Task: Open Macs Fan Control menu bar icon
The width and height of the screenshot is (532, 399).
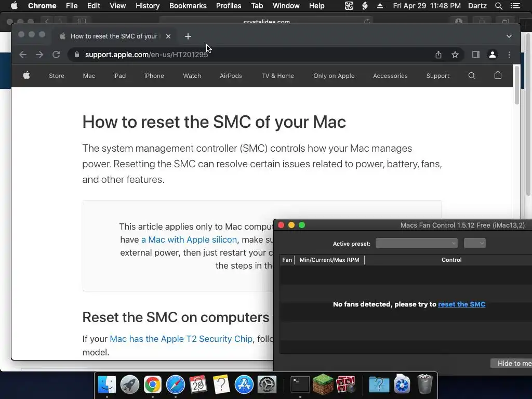Action: [349, 6]
